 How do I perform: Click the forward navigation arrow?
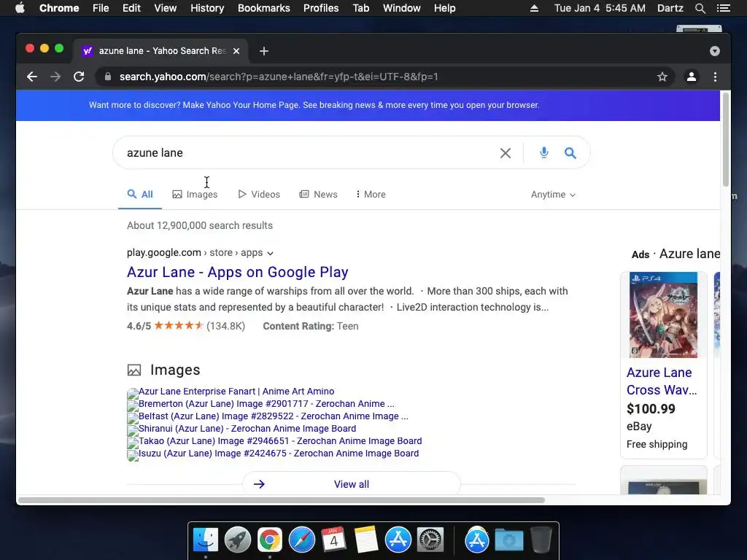point(55,77)
